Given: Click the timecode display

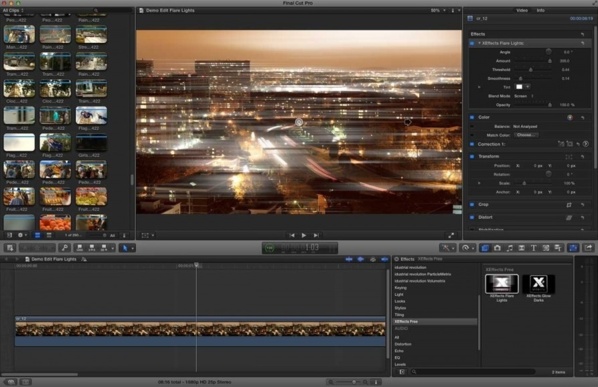Looking at the screenshot, I should click(x=300, y=248).
